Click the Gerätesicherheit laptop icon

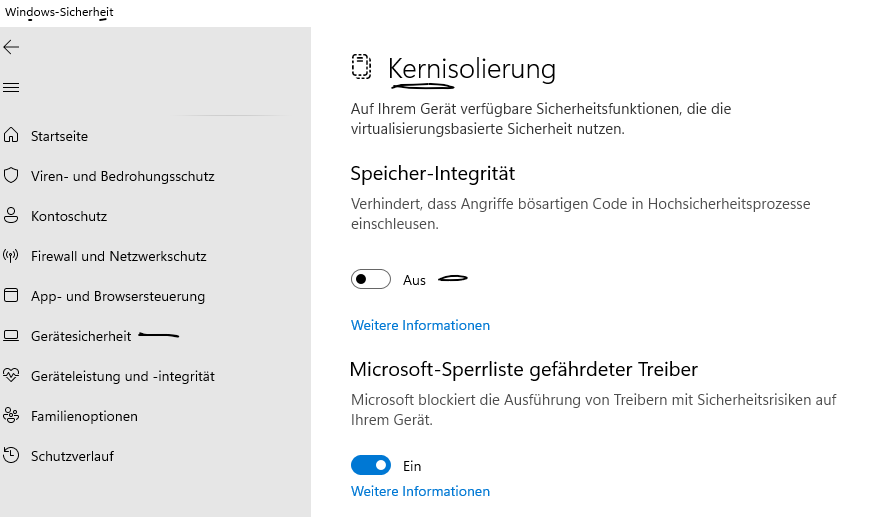(x=12, y=336)
